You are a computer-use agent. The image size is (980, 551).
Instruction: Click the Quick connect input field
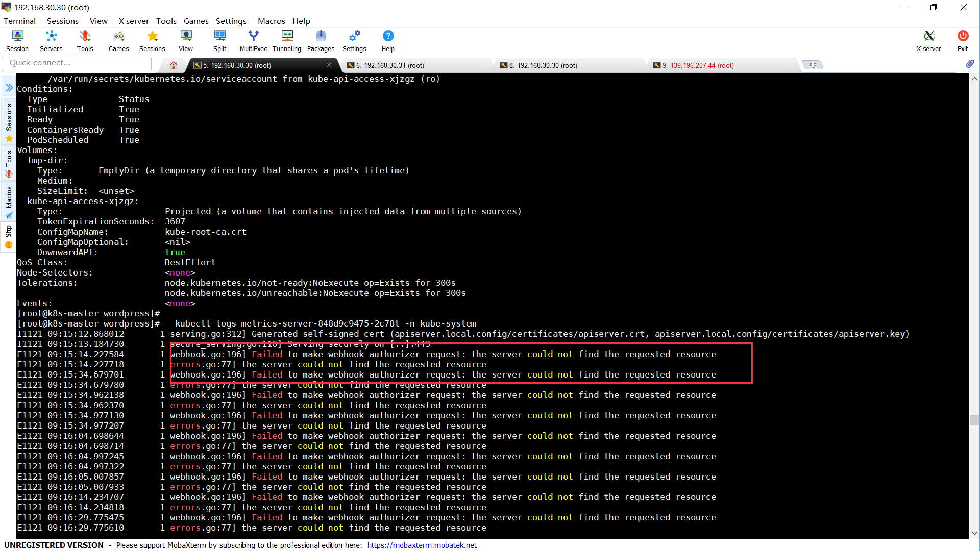coord(77,63)
